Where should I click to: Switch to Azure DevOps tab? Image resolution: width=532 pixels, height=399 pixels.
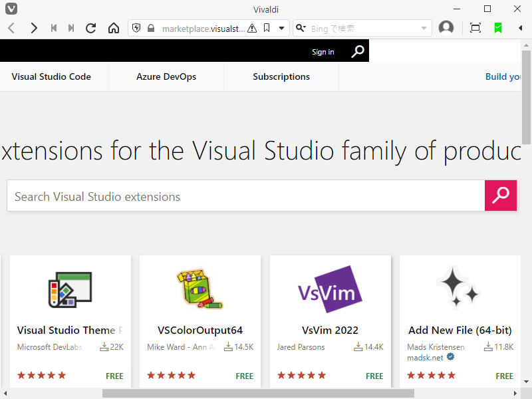tap(166, 76)
